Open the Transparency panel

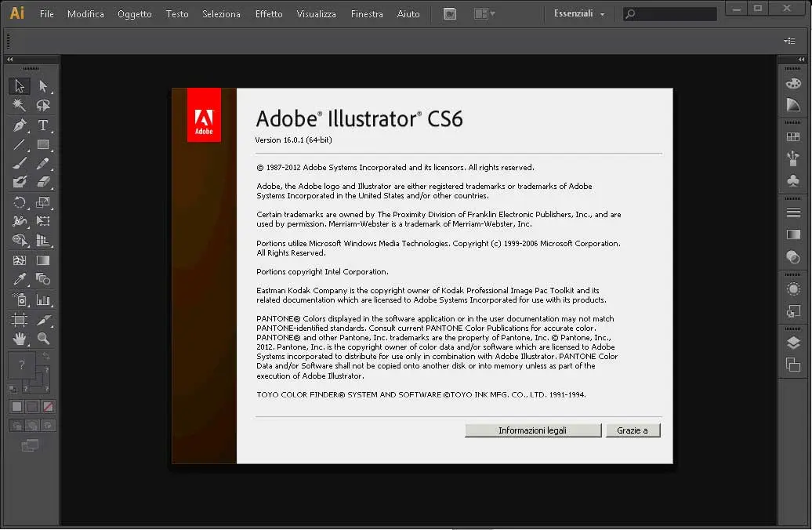point(793,257)
